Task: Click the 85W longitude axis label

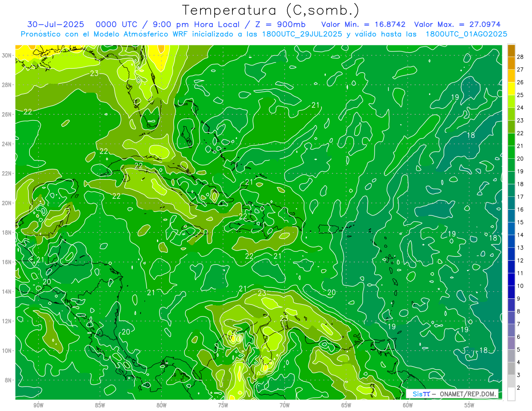Action: point(100,405)
